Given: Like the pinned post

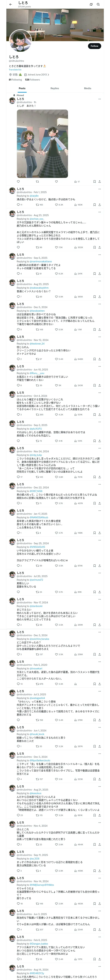Looking at the screenshot, I should (x=56, y=181).
